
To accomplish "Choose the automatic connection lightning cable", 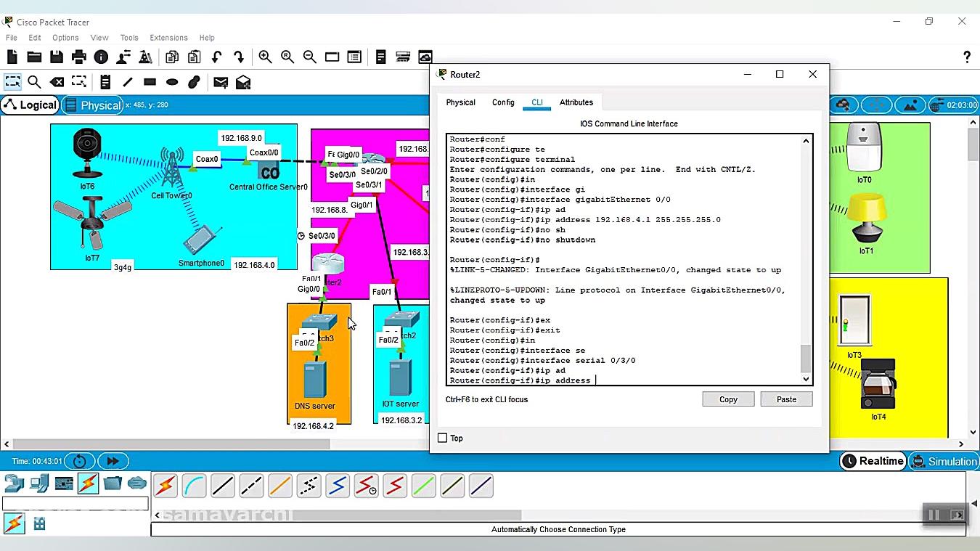I will tap(166, 486).
